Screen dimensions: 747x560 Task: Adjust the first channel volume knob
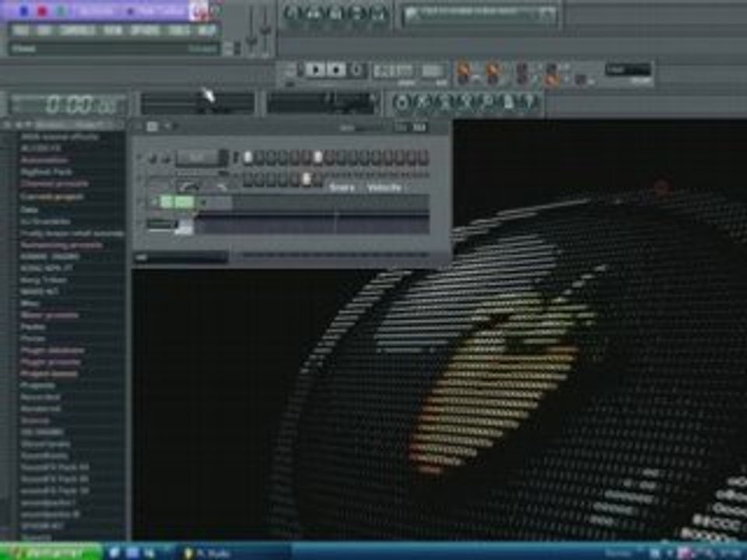[x=165, y=158]
